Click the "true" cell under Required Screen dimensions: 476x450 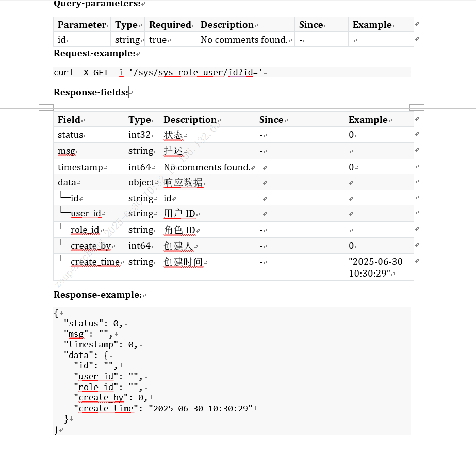point(158,40)
